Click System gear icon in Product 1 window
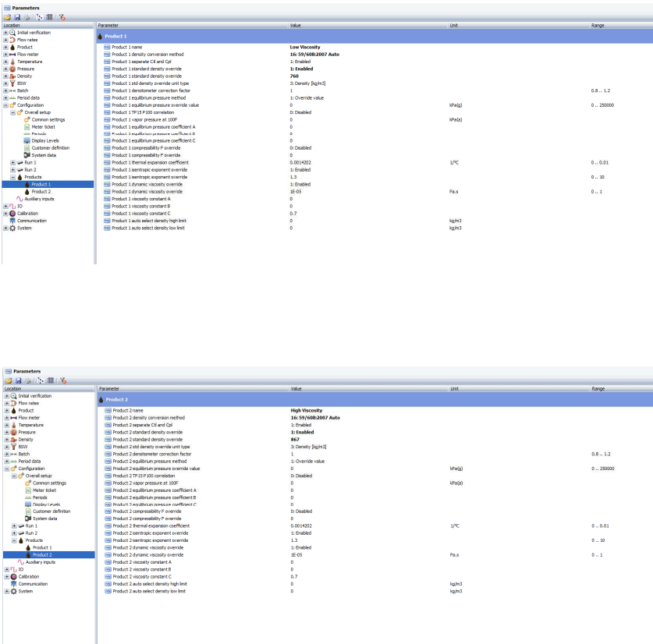 [12, 228]
